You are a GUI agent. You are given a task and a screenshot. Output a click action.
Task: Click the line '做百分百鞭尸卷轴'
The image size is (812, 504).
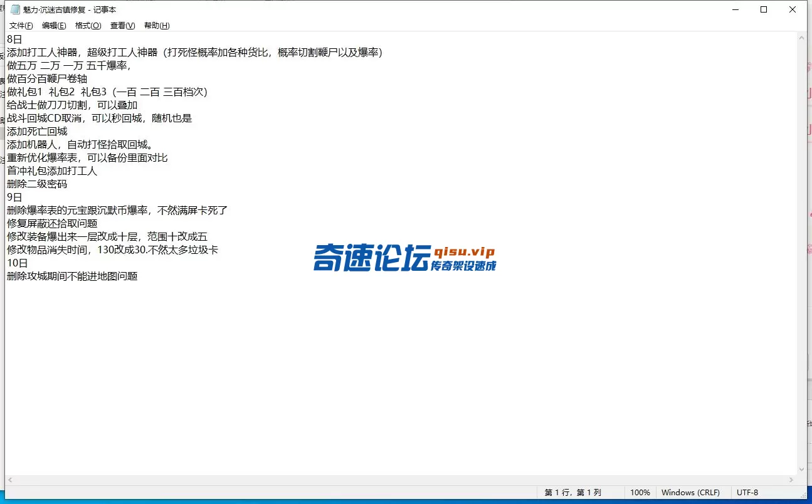(47, 78)
